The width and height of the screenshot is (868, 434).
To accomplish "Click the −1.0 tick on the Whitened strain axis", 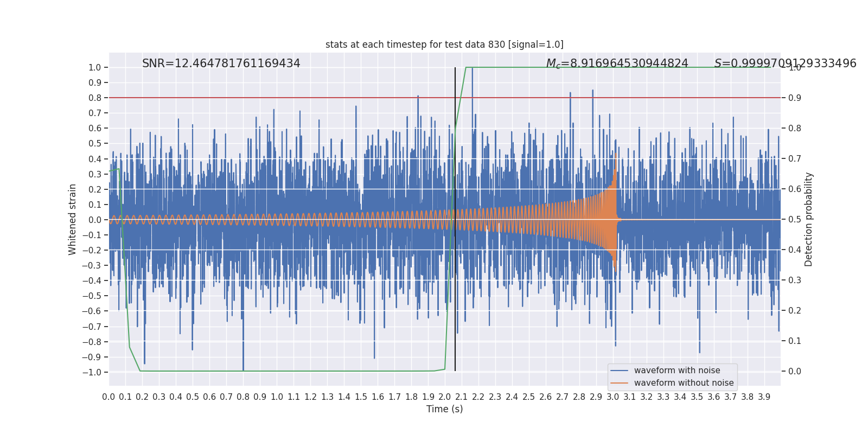I will [x=92, y=372].
